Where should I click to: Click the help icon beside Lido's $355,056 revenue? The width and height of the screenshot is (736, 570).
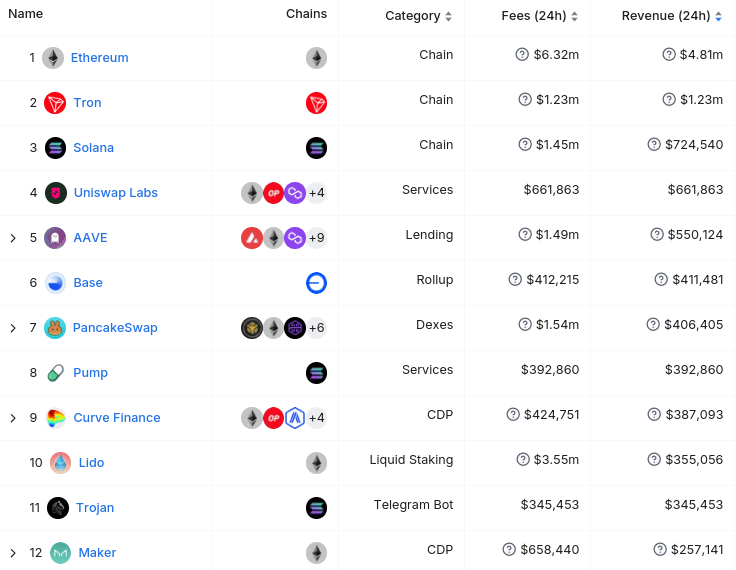click(x=654, y=459)
